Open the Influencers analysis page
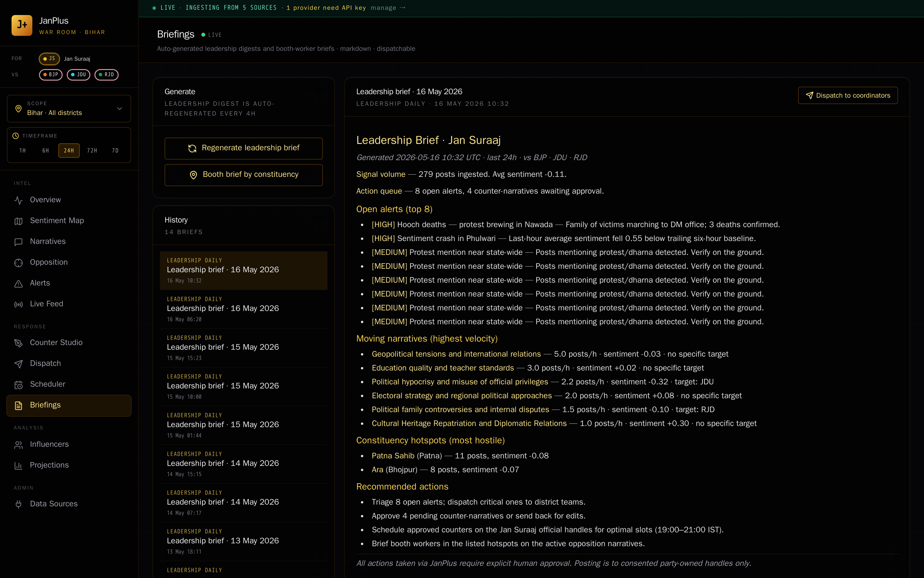 point(69,444)
